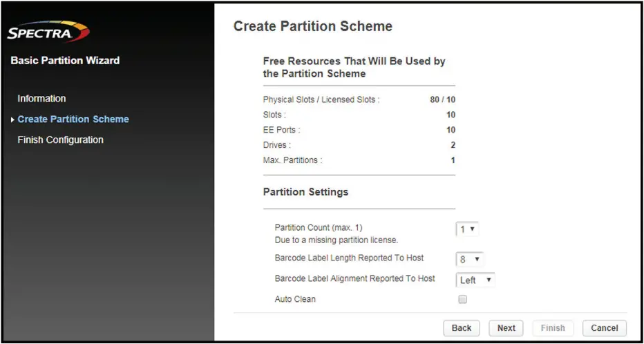The image size is (644, 344).
Task: Click the Partition Settings section heading
Action: pos(305,192)
